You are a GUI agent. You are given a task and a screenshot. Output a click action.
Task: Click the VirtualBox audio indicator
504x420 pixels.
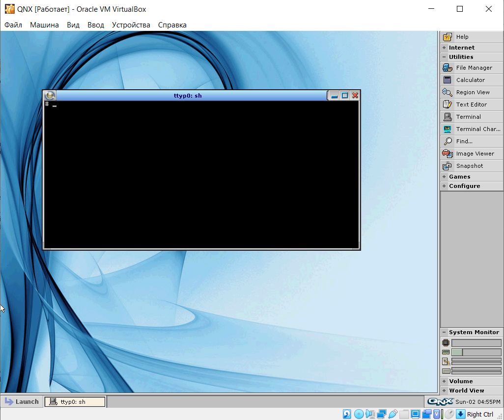(x=370, y=414)
